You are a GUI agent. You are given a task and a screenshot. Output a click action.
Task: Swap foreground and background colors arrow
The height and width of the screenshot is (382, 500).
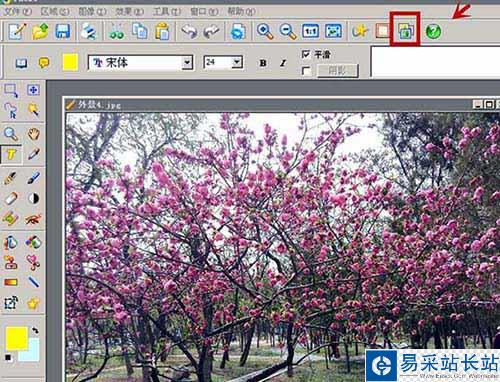point(35,330)
